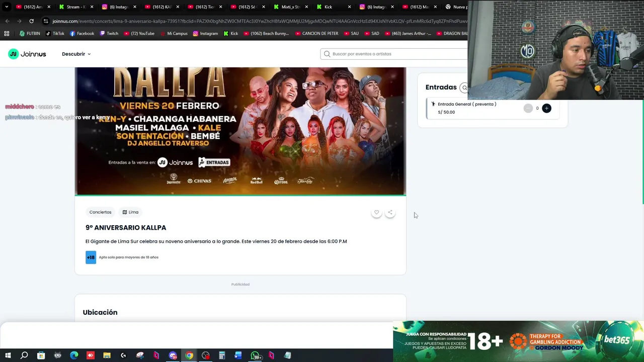Open the (463) James Arthur bookmark
Image resolution: width=644 pixels, height=362 pixels.
(408, 34)
